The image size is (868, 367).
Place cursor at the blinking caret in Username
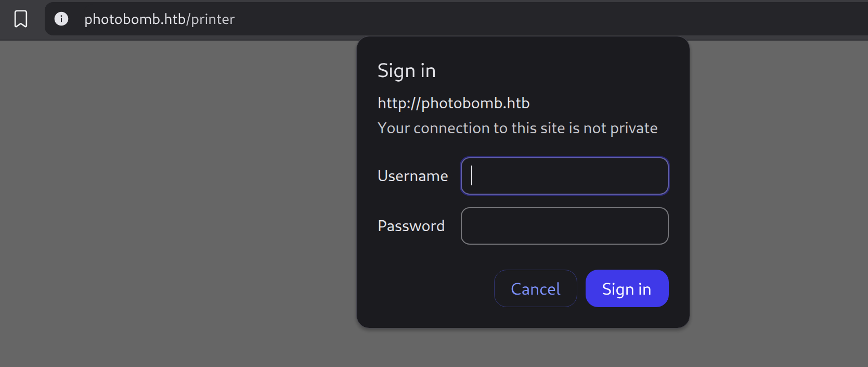tap(472, 175)
